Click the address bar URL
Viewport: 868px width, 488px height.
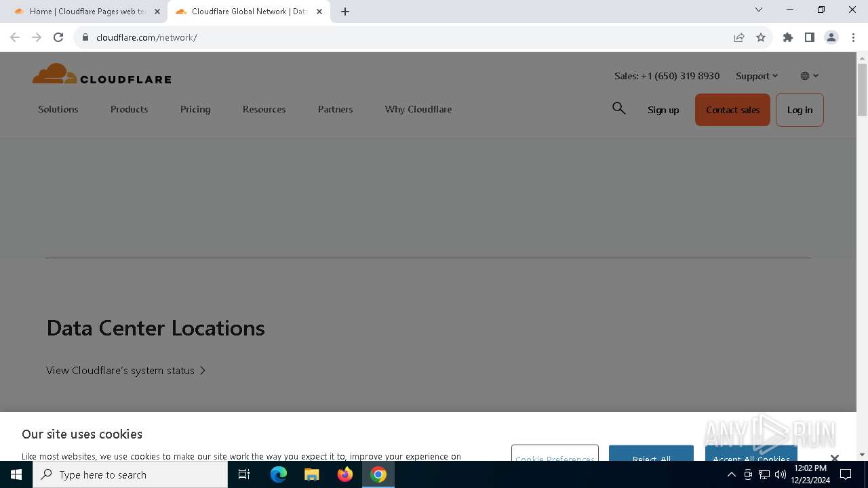[x=146, y=37]
